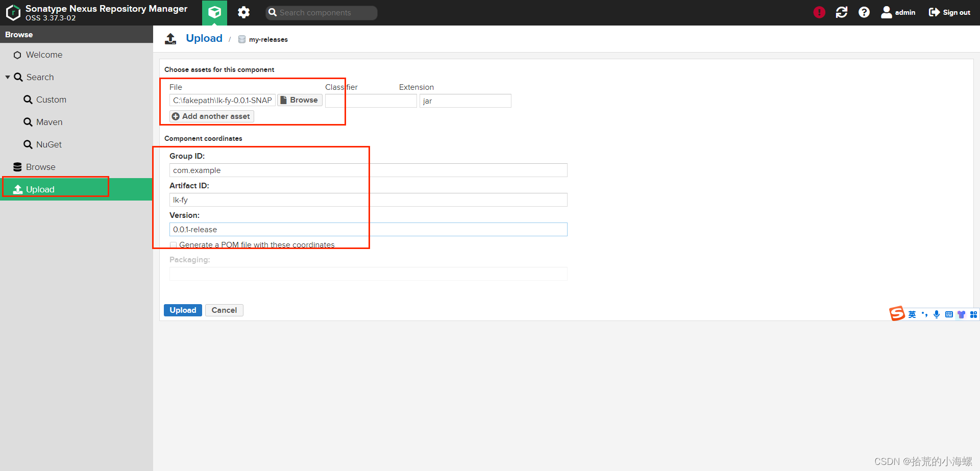This screenshot has width=980, height=471.
Task: Collapse the Search tree node
Action: 8,77
